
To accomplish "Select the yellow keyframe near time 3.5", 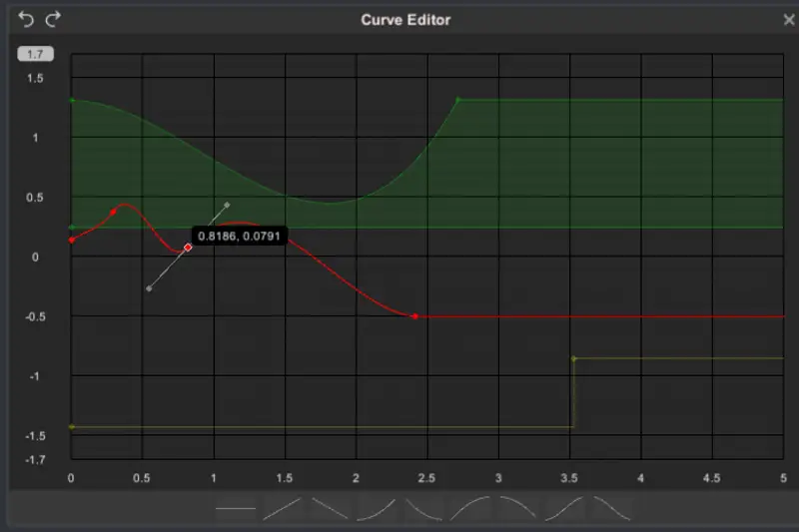I will pos(573,359).
